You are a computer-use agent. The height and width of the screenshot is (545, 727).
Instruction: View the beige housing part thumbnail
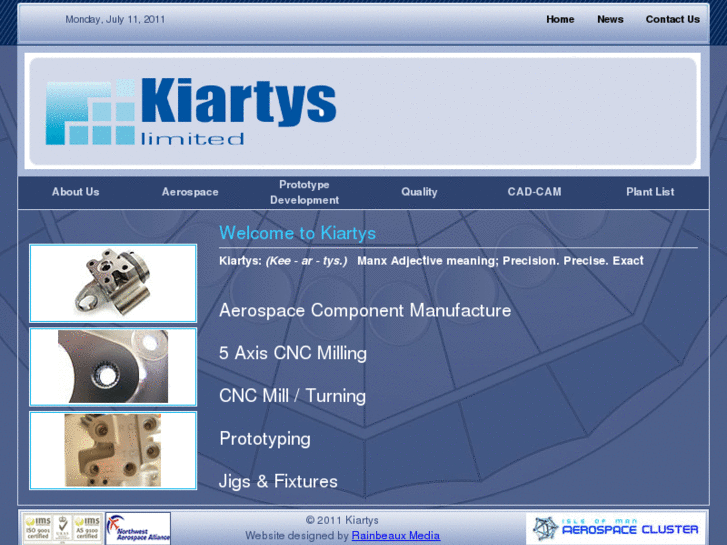pos(113,450)
